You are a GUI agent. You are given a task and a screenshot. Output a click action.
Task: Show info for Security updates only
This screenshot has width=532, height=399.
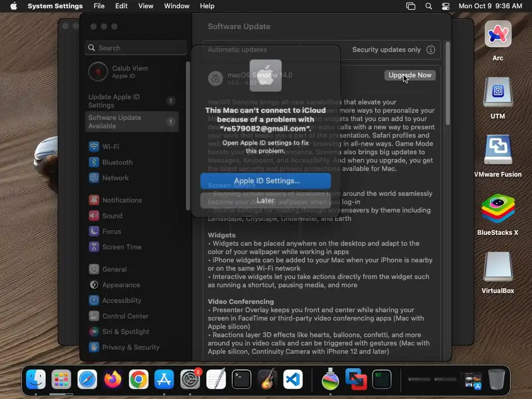click(x=431, y=50)
